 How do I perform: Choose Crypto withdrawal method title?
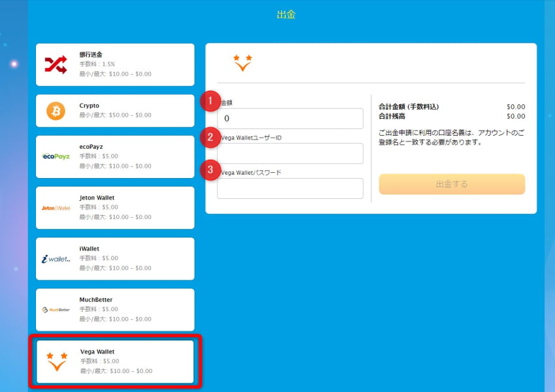coord(89,105)
